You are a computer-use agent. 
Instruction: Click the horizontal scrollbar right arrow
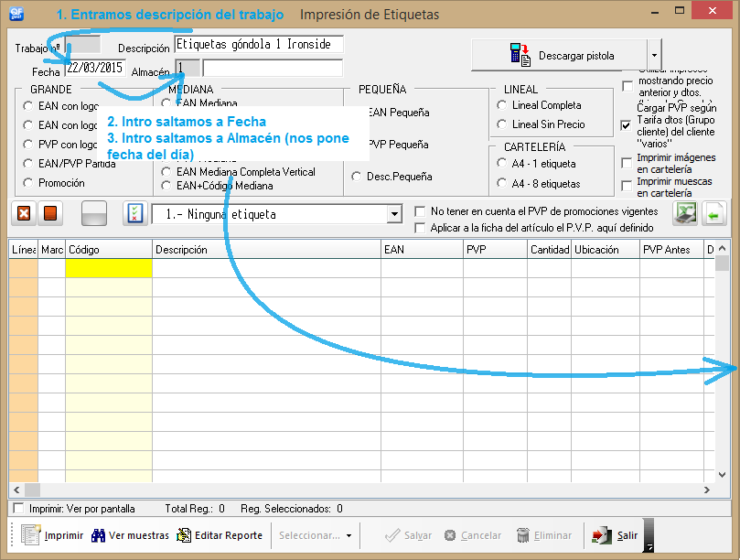[x=706, y=490]
